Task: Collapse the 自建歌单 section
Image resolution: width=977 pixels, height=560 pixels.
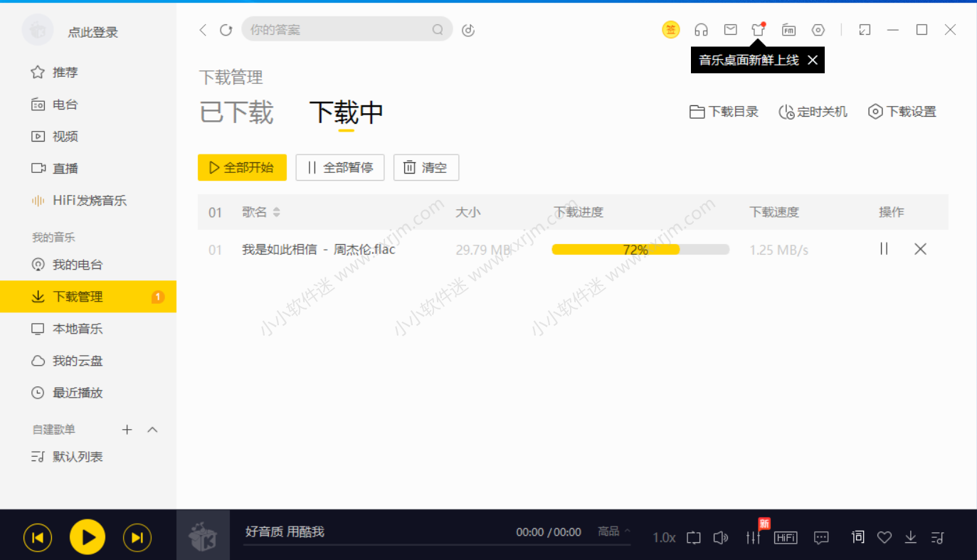Action: (x=152, y=430)
